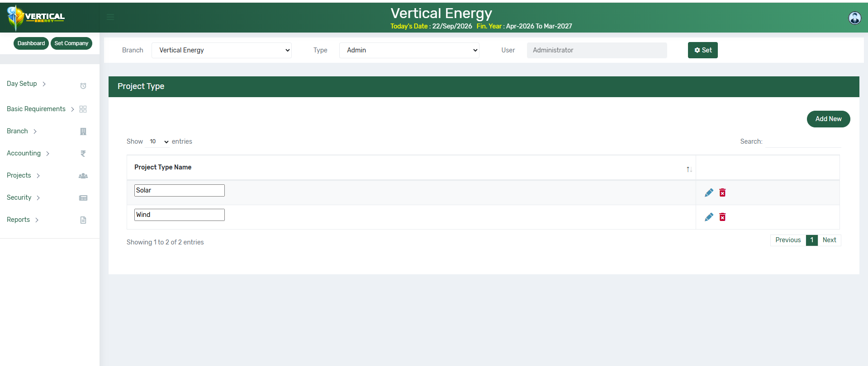Viewport: 868px width, 366px height.
Task: Delete the Solar project type
Action: tap(722, 192)
